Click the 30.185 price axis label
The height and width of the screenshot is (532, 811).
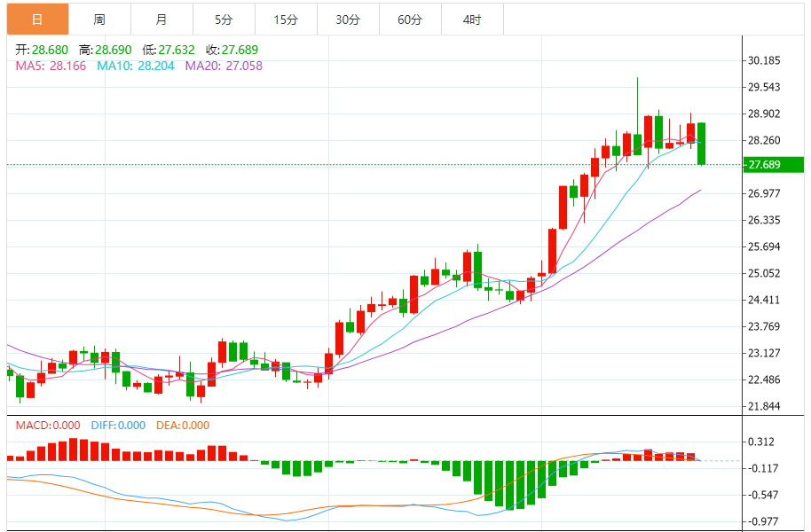click(764, 60)
